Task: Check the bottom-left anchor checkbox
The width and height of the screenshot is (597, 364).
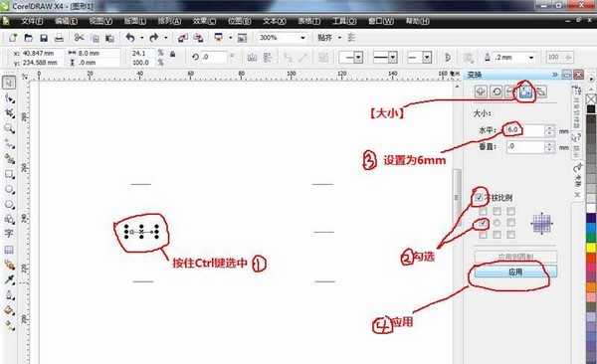Action: (483, 235)
